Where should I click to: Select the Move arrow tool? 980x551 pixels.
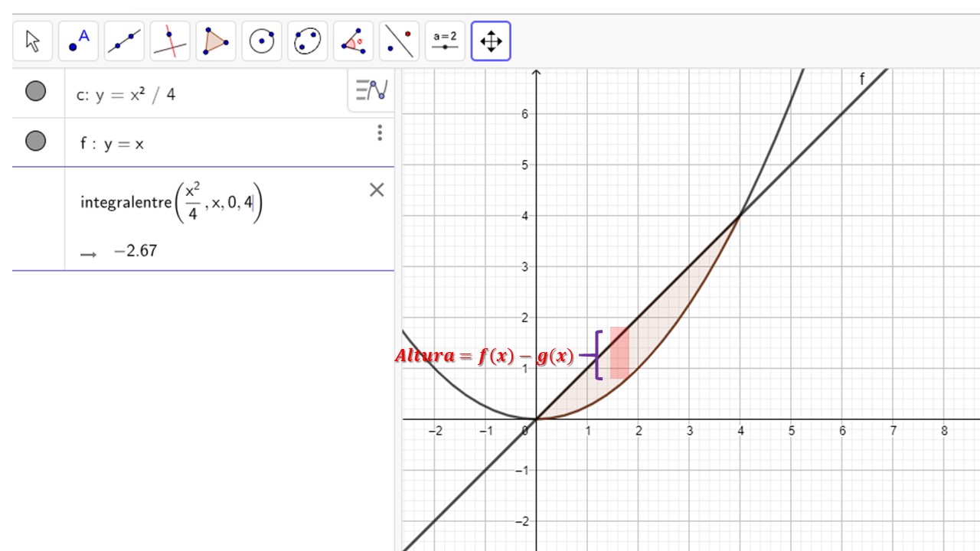pyautogui.click(x=33, y=41)
